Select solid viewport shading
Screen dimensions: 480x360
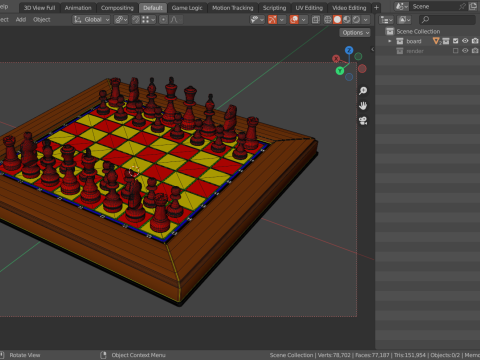(x=337, y=20)
